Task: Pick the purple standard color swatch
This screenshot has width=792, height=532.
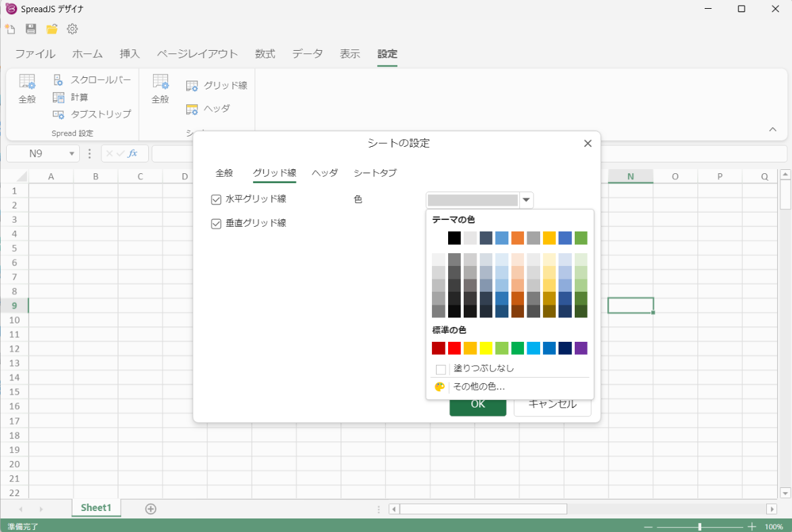Action: [581, 348]
